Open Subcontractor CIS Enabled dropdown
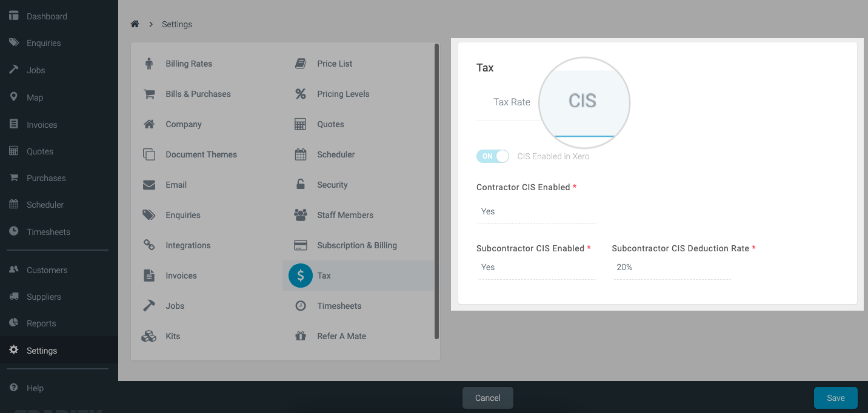This screenshot has width=868, height=413. coord(536,268)
